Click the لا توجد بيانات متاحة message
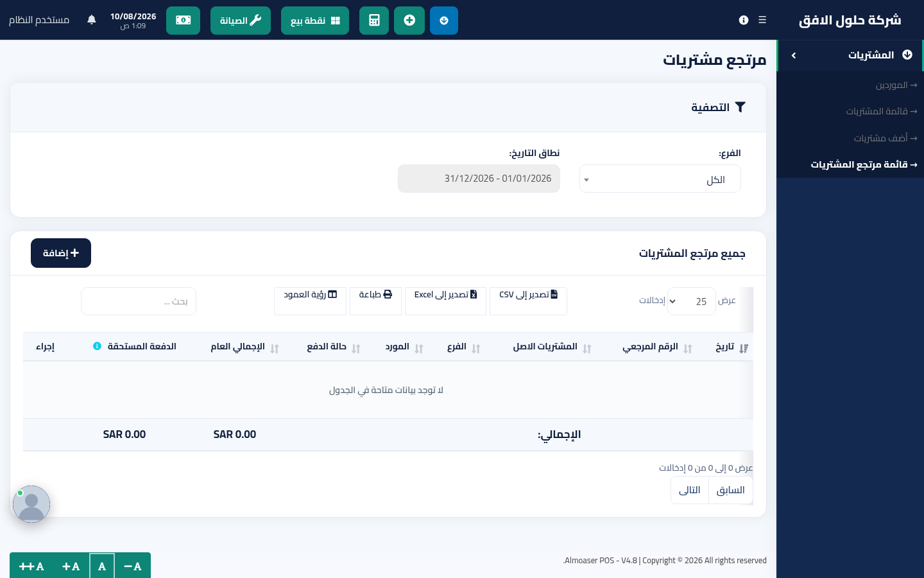924x578 pixels. click(386, 390)
